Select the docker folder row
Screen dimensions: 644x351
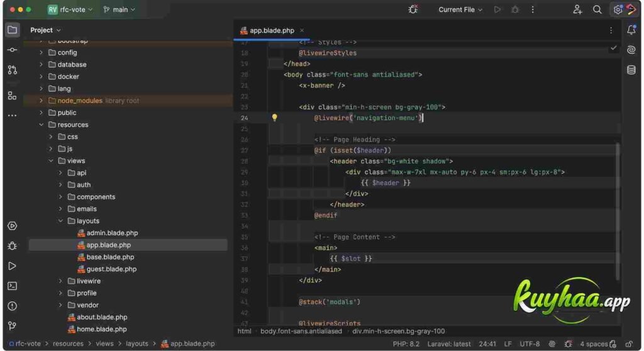coord(128,77)
